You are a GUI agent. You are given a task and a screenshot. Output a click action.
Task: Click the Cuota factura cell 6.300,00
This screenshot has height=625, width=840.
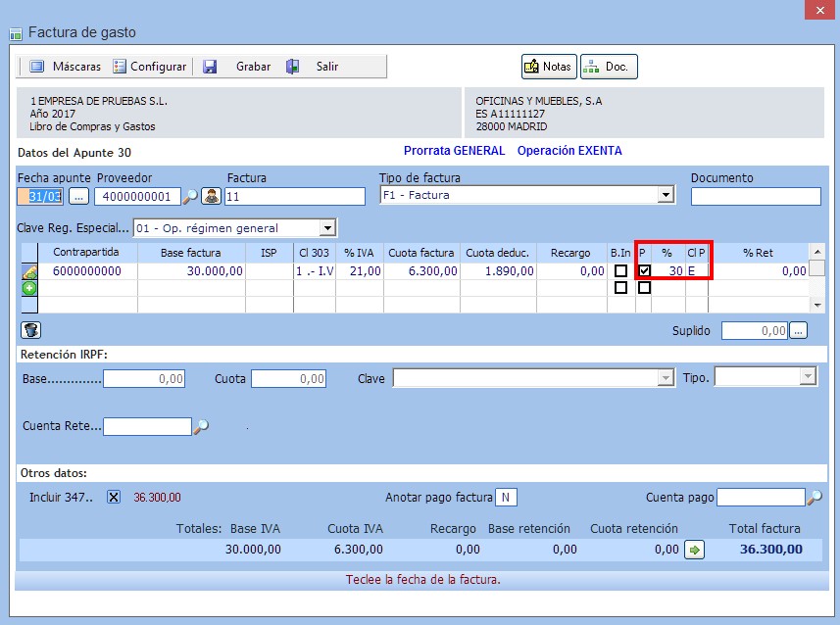click(421, 271)
